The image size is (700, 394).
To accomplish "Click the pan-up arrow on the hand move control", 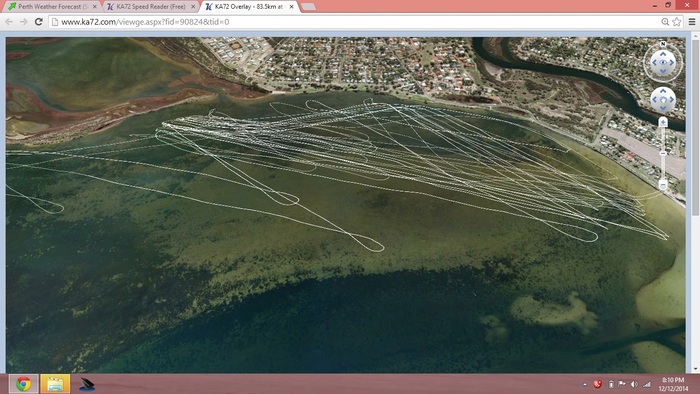I will click(663, 91).
